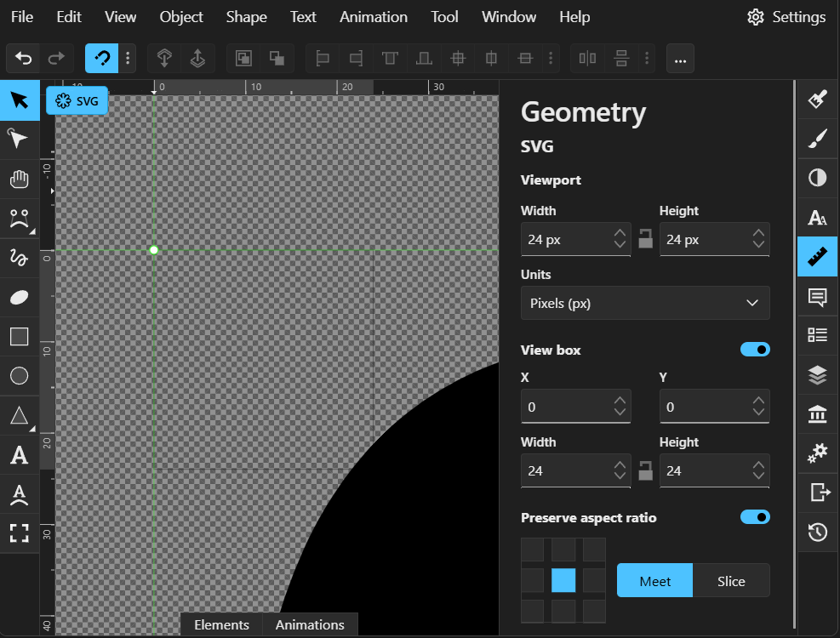The width and height of the screenshot is (840, 638).
Task: Switch to the Elements tab
Action: pos(221,624)
